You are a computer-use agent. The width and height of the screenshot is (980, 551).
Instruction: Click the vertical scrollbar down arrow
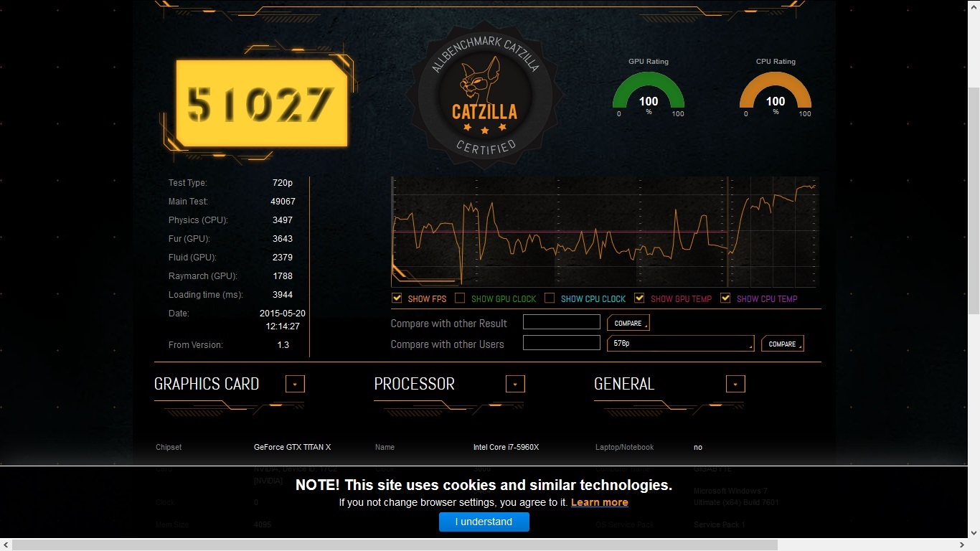pyautogui.click(x=974, y=532)
